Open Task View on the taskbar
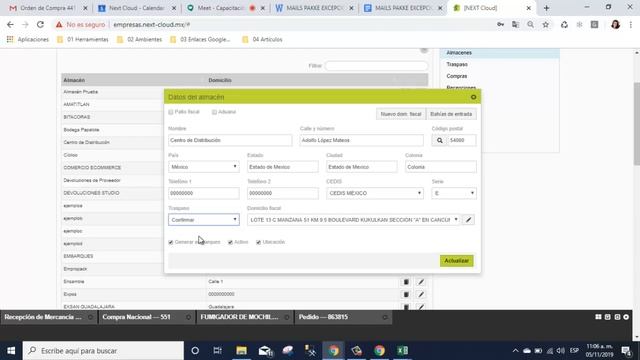This screenshot has height=360, width=640. (x=218, y=351)
